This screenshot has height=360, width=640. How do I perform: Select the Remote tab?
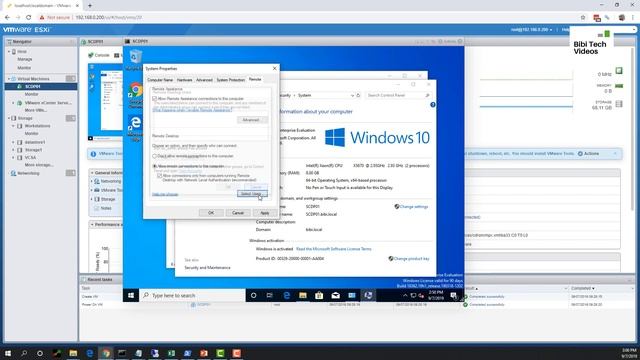pos(255,80)
